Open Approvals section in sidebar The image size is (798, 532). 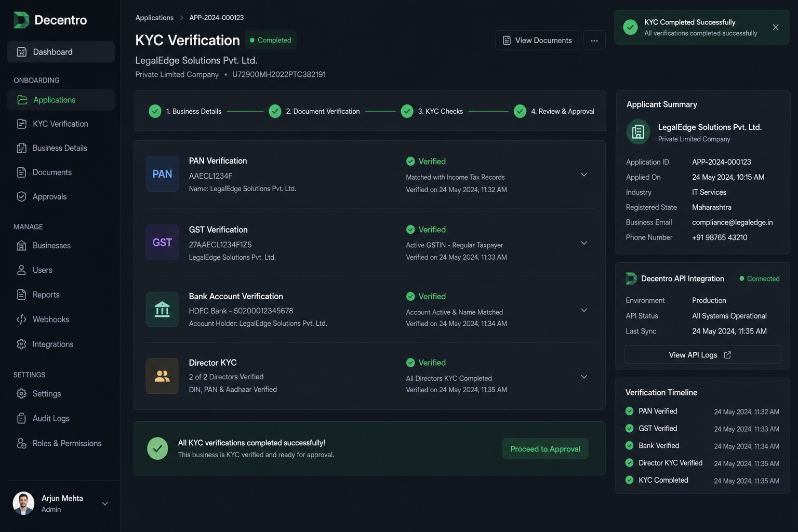click(x=61, y=196)
